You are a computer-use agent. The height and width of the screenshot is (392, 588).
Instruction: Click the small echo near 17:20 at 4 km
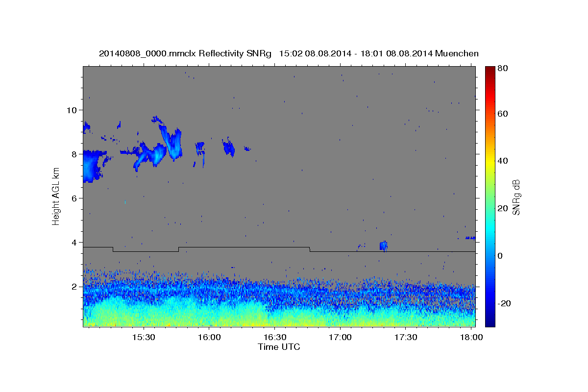coord(384,246)
